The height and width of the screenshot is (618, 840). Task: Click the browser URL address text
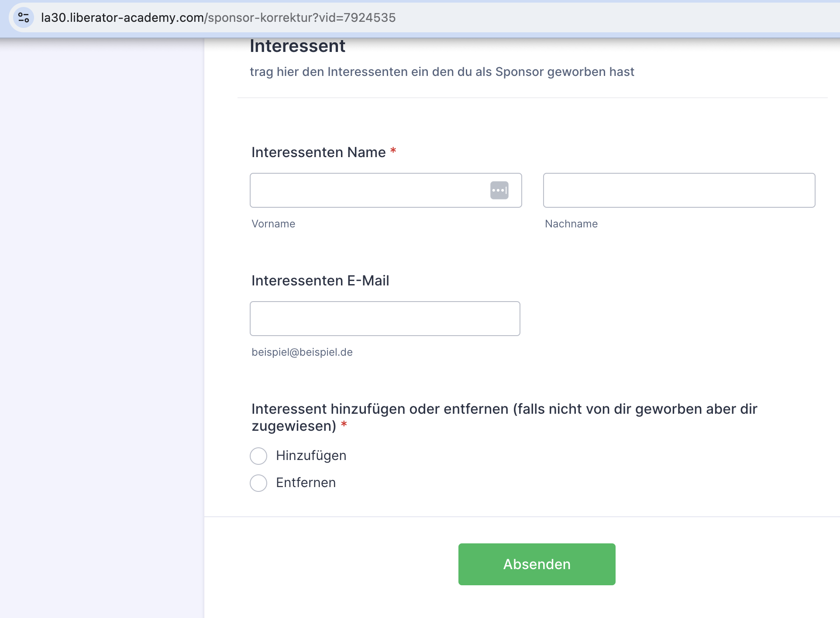218,17
